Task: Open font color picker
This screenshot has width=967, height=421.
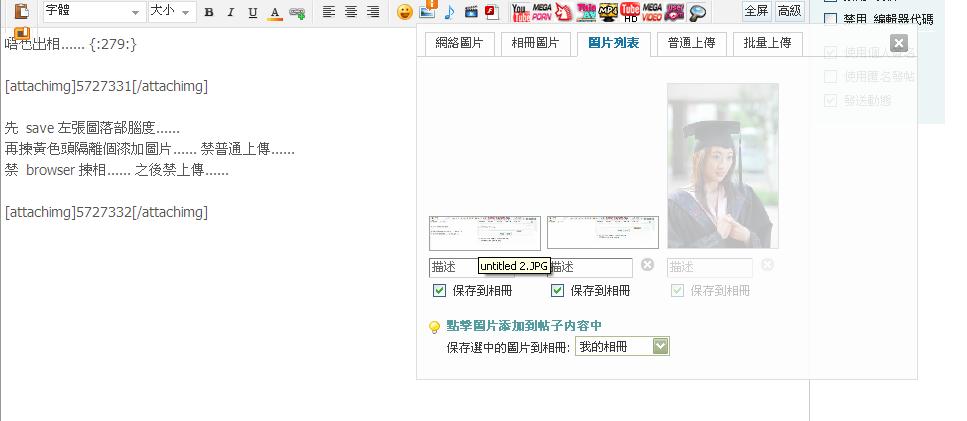Action: [x=274, y=12]
